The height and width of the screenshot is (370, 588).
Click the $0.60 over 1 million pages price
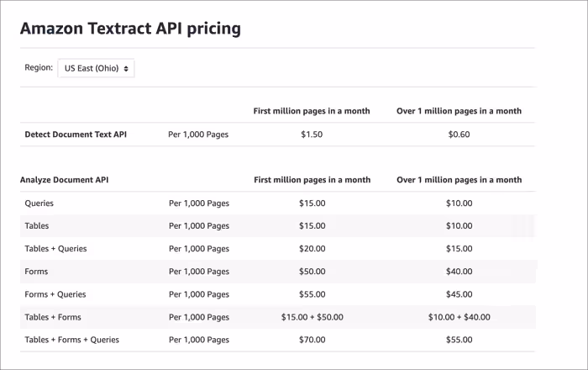[459, 135]
